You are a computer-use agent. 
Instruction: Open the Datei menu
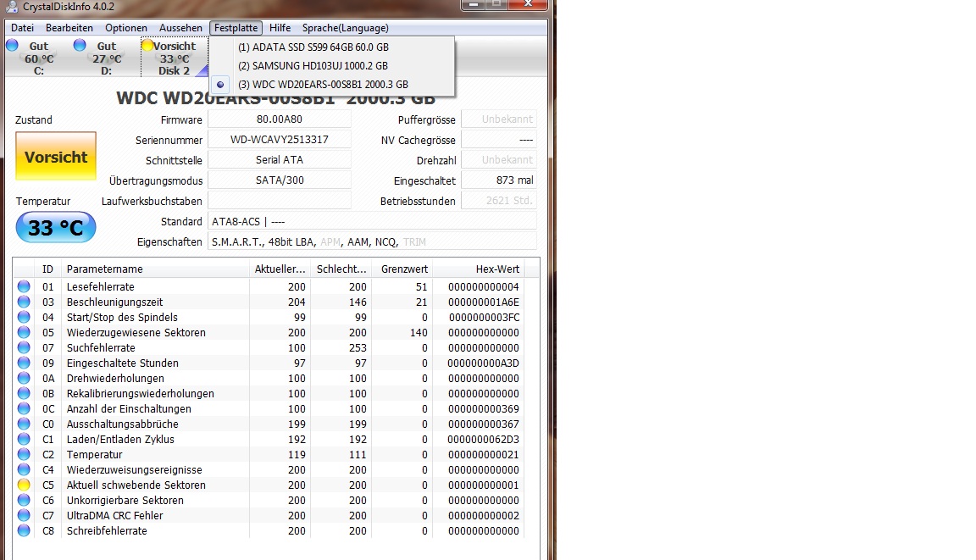22,28
